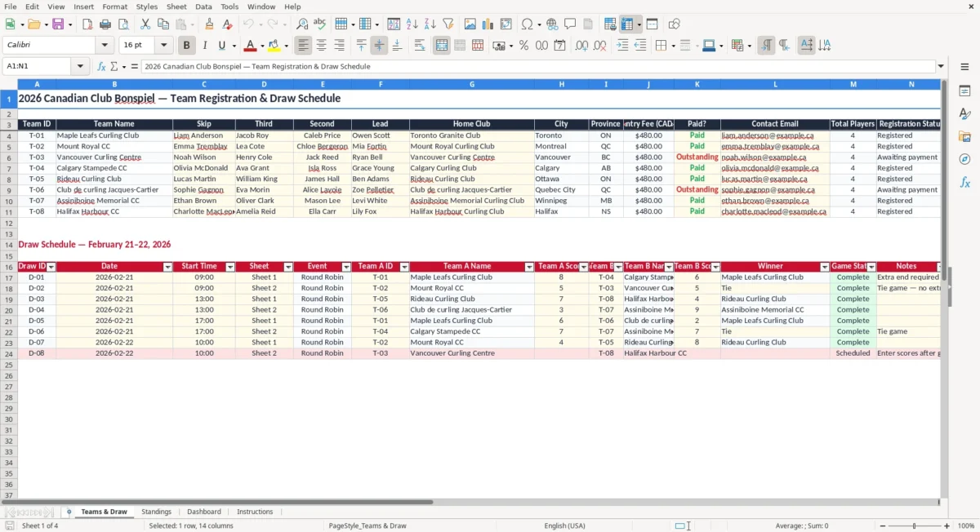980x532 pixels.
Task: Toggle Underline formatting
Action: point(221,46)
